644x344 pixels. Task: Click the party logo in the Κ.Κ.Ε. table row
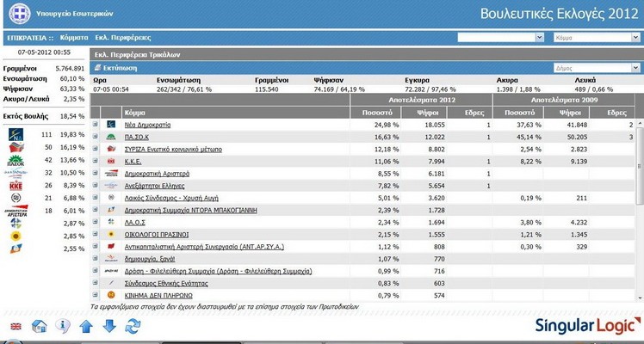click(111, 161)
